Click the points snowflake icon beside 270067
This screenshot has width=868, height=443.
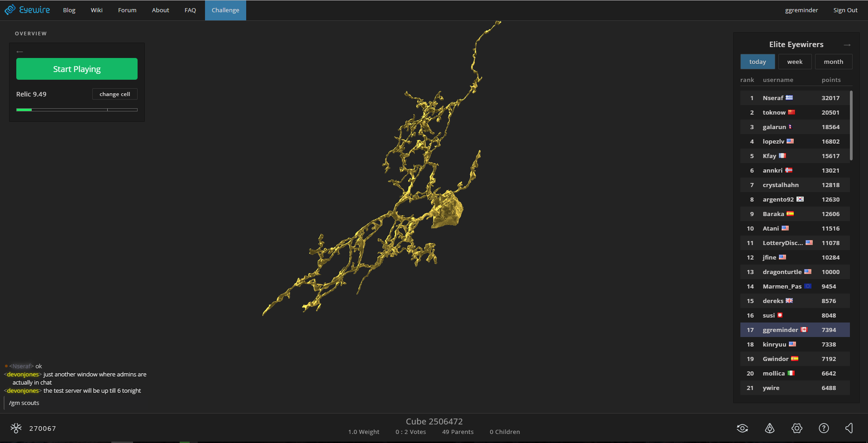[x=16, y=428]
